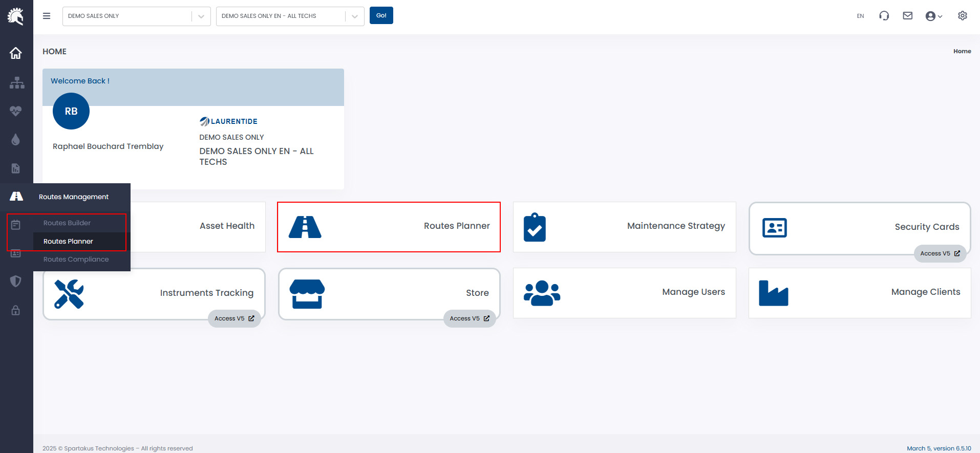Open the Instruments Tracking card
The image size is (980, 453).
click(x=154, y=294)
